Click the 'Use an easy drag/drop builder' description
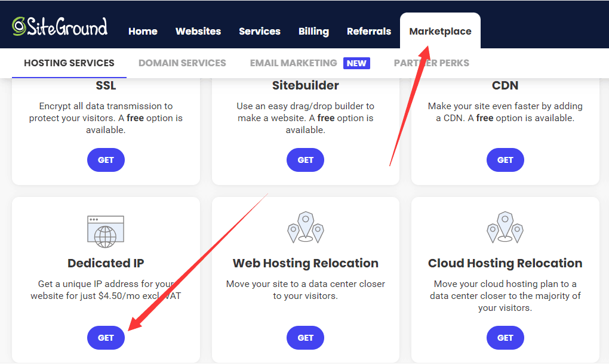Viewport: 609px width, 364px height. click(306, 118)
